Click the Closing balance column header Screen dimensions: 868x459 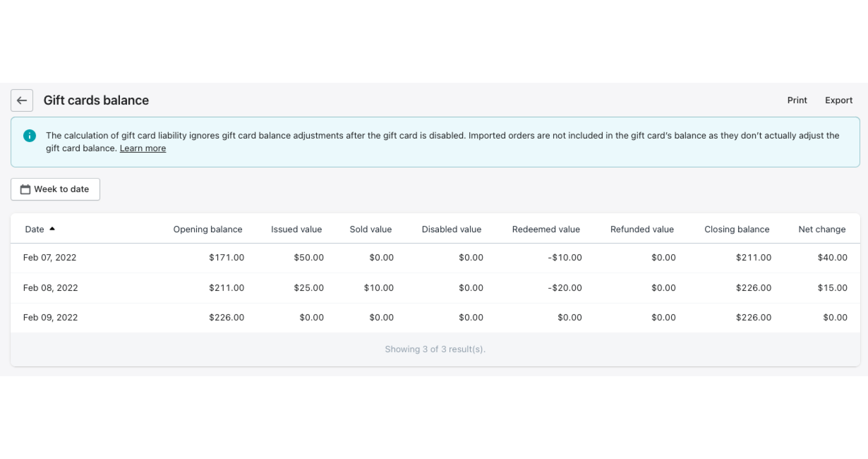[737, 229]
